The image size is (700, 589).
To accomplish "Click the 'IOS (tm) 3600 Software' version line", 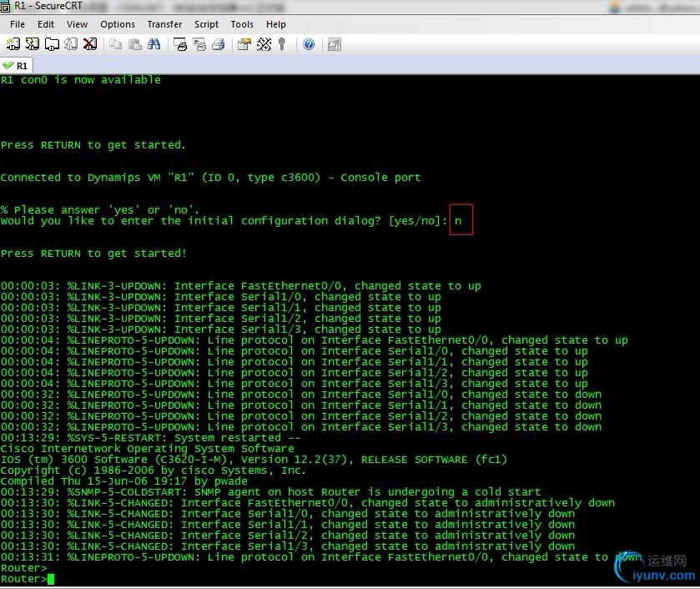I will click(x=254, y=460).
